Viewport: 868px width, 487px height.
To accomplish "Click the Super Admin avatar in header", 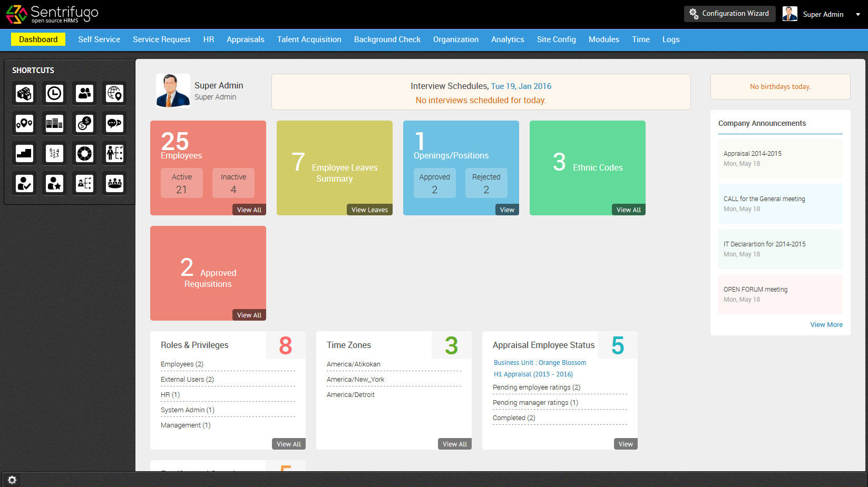I will point(789,14).
